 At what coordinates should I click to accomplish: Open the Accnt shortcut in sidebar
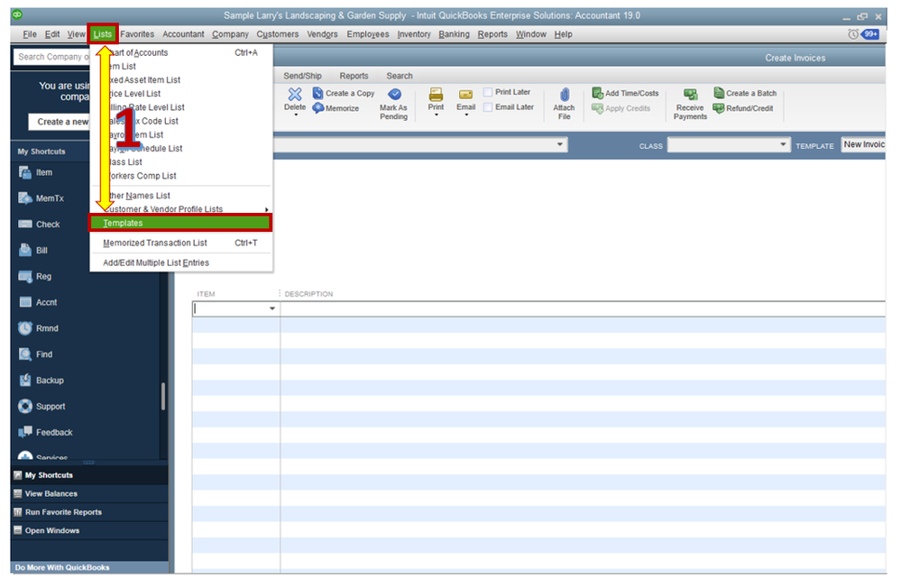(x=38, y=302)
